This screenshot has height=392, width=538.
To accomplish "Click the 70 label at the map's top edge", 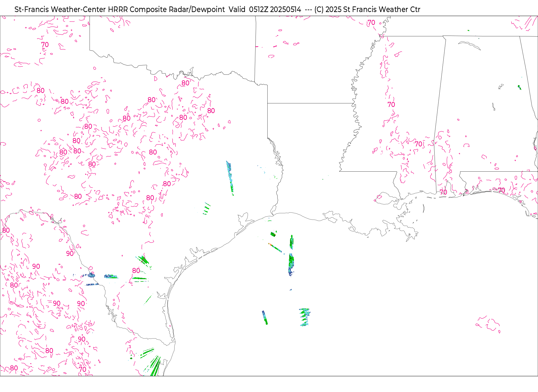I will click(371, 23).
